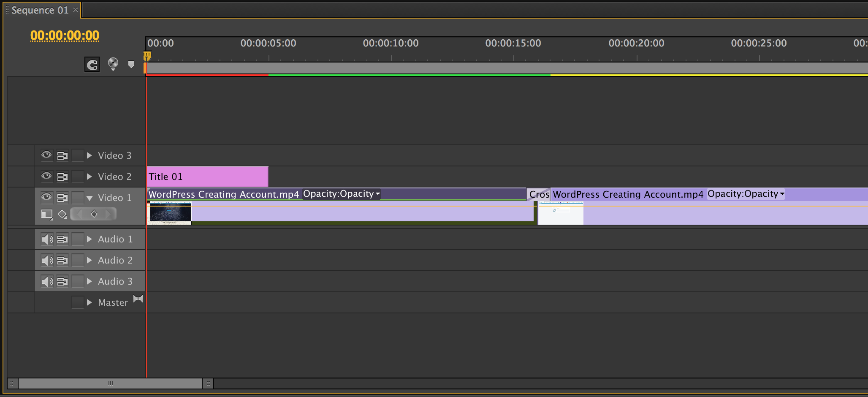
Task: Select the Title 01 clip
Action: 207,177
